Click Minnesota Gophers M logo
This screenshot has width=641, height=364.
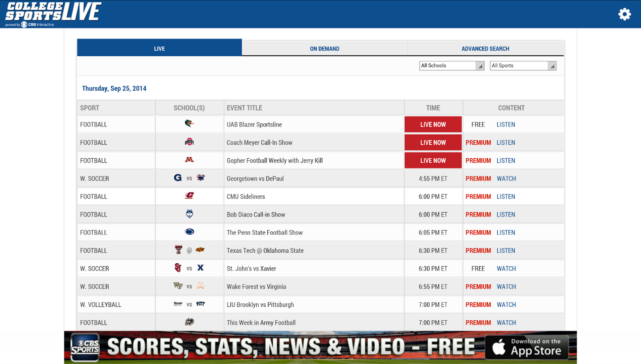tap(189, 160)
